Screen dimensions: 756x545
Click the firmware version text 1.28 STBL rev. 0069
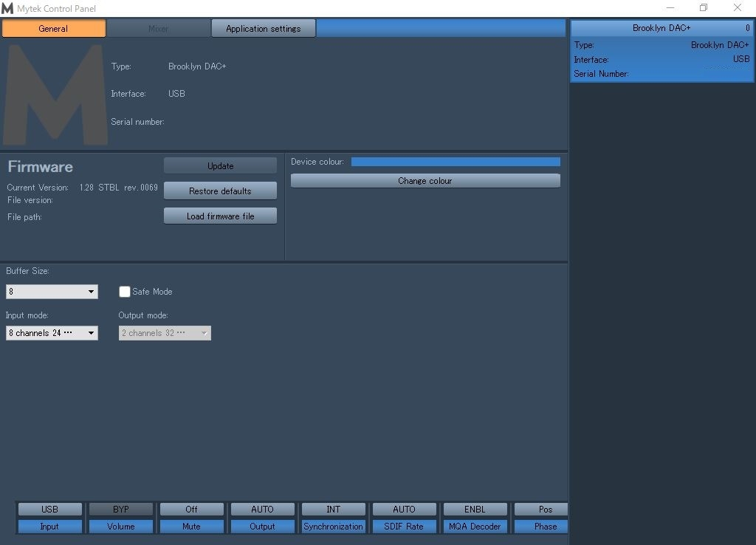(119, 187)
